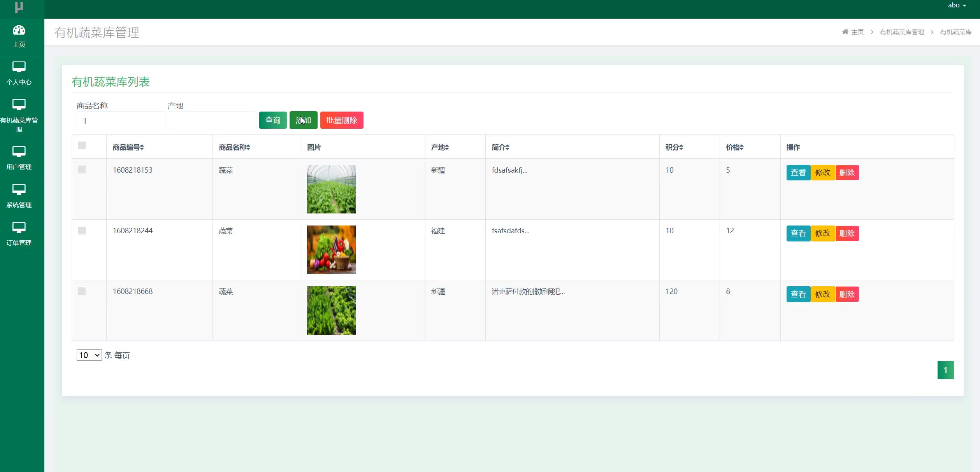Click 批量删除 batch delete button

(x=341, y=120)
